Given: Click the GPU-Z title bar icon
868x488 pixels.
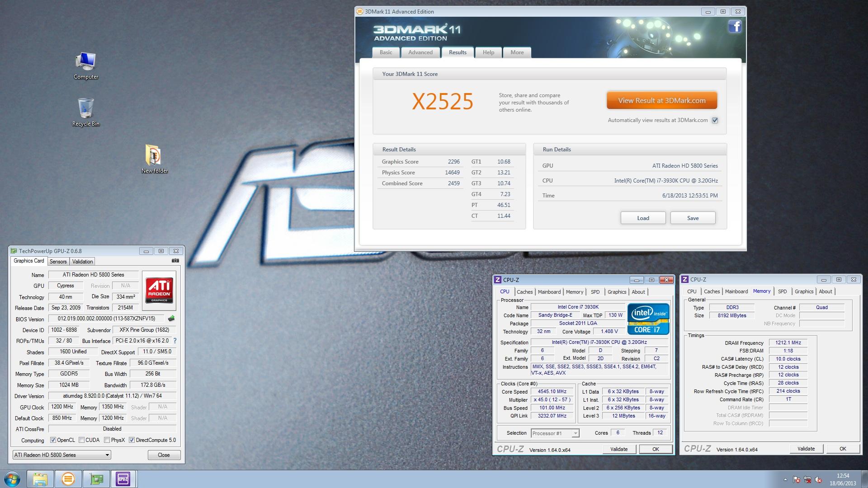Looking at the screenshot, I should click(14, 251).
